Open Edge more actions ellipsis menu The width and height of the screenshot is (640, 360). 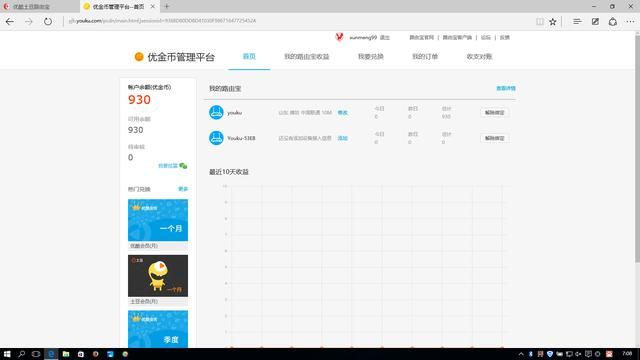coord(630,22)
